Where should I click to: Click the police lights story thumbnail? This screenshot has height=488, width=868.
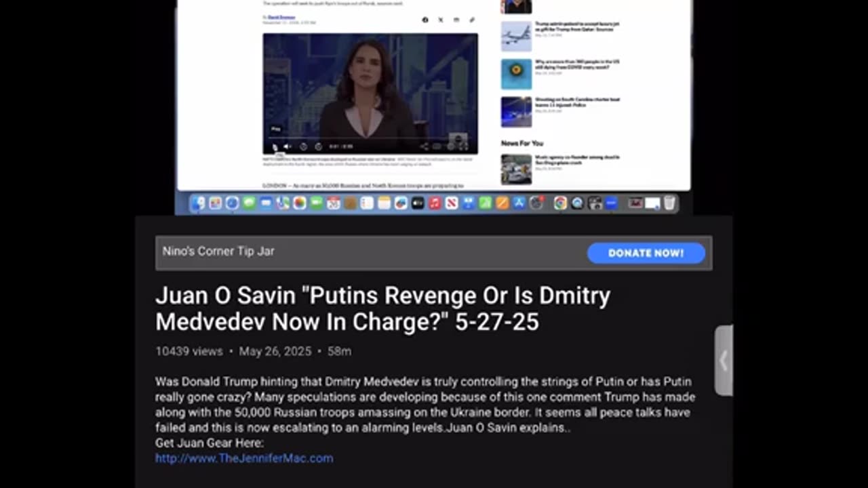coord(516,112)
